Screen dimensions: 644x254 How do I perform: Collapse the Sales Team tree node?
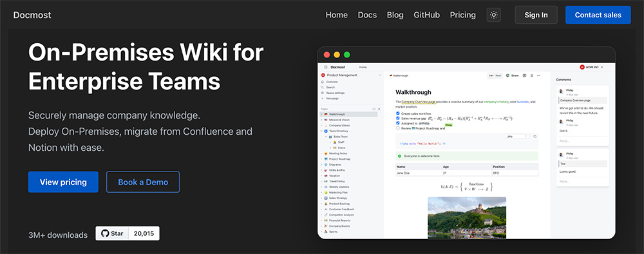[326, 137]
